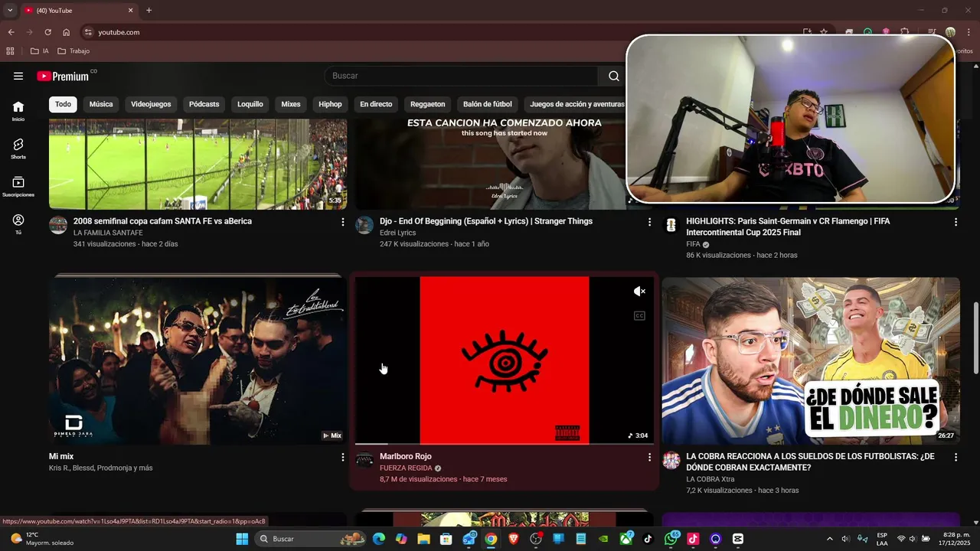Open the Xbox app from the taskbar
This screenshot has width=980, height=551.
tap(626, 539)
